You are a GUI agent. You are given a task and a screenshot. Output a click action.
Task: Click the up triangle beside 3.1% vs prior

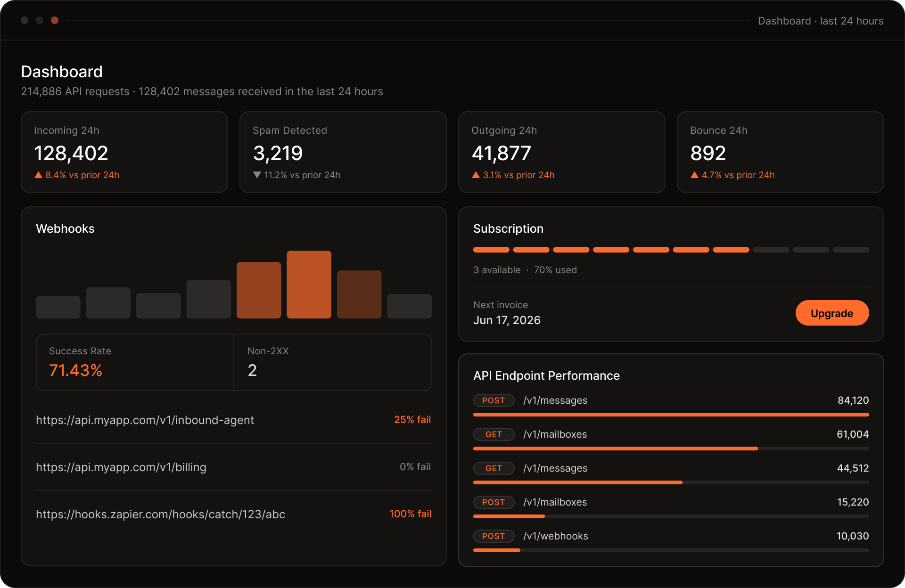[x=476, y=175]
